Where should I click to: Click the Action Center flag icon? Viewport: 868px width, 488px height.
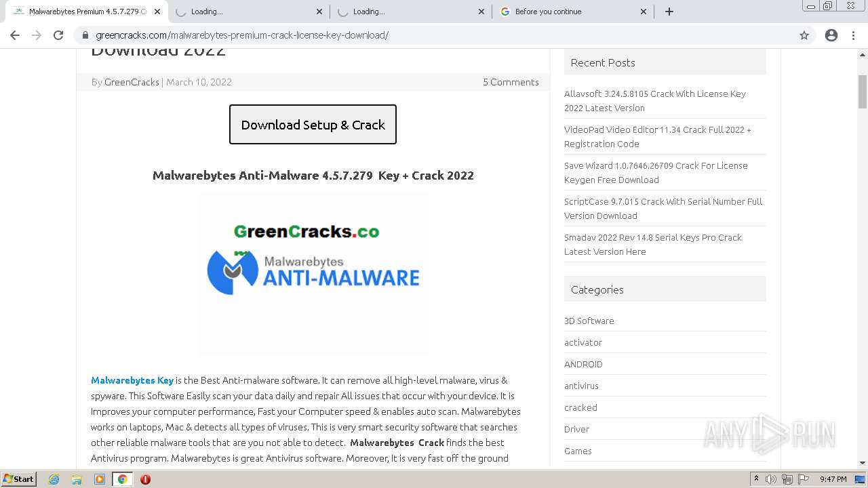pyautogui.click(x=802, y=479)
